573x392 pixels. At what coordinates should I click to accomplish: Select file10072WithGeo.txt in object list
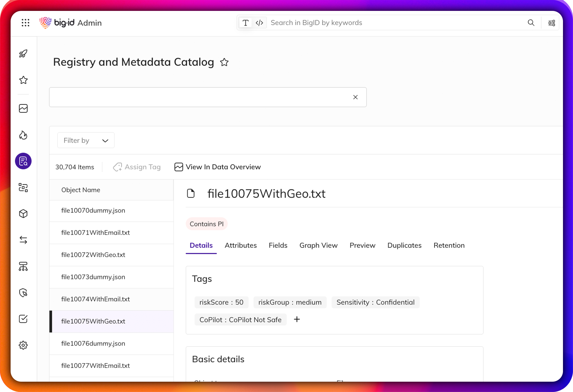[93, 255]
